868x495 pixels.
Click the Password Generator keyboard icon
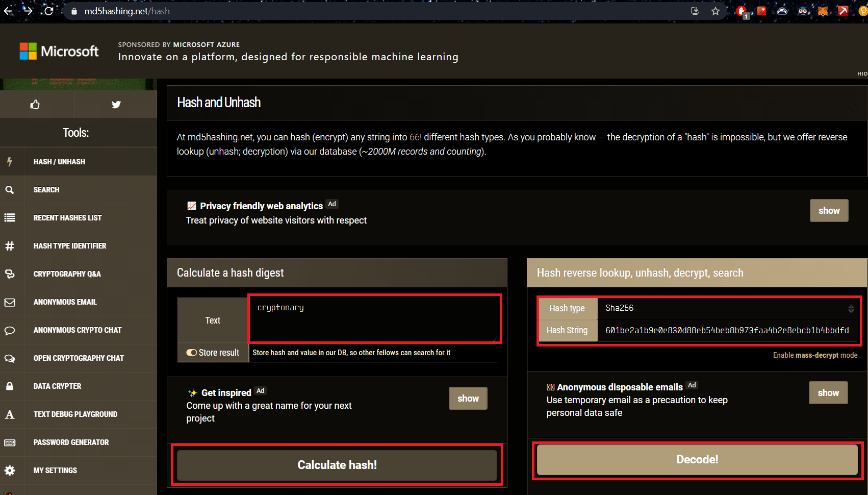pyautogui.click(x=10, y=442)
